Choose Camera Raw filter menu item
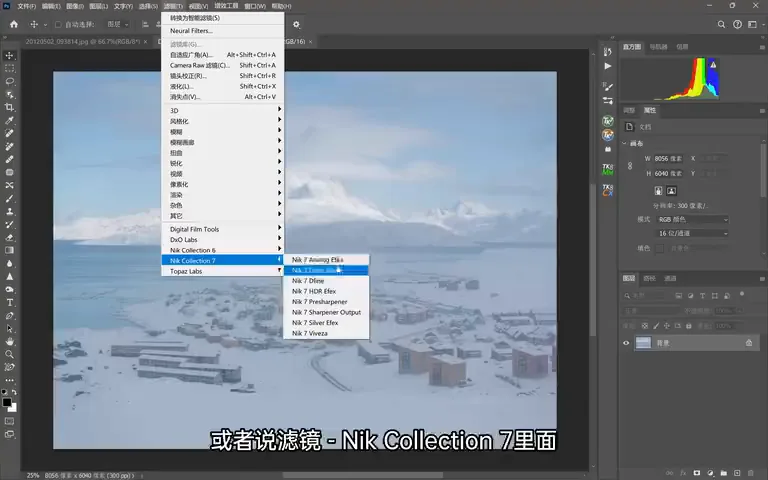The height and width of the screenshot is (480, 768). pyautogui.click(x=222, y=65)
